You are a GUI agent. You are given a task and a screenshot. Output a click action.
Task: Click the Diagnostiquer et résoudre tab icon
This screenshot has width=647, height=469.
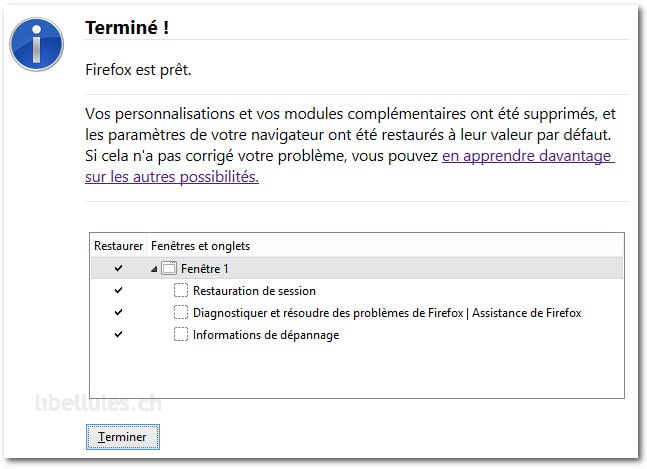coord(180,312)
